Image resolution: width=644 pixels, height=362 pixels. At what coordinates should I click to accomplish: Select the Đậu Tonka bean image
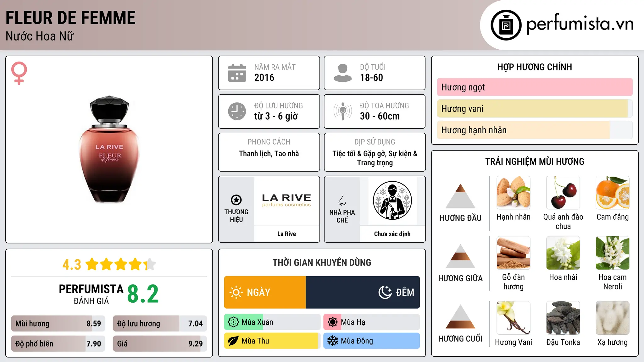[x=563, y=318]
